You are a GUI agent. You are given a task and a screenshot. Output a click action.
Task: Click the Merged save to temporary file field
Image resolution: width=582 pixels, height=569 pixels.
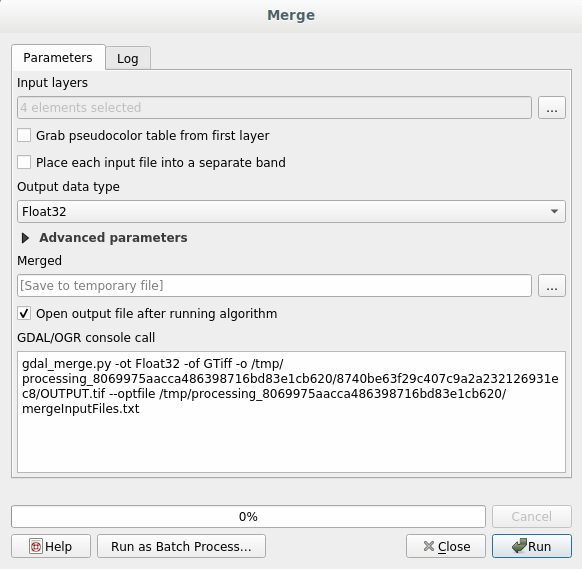coord(274,285)
